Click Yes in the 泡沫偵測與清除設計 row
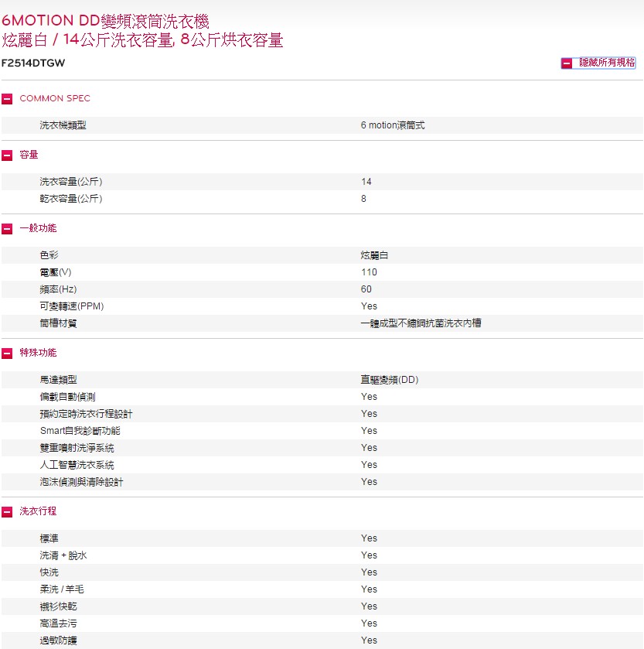The height and width of the screenshot is (649, 644). point(369,482)
